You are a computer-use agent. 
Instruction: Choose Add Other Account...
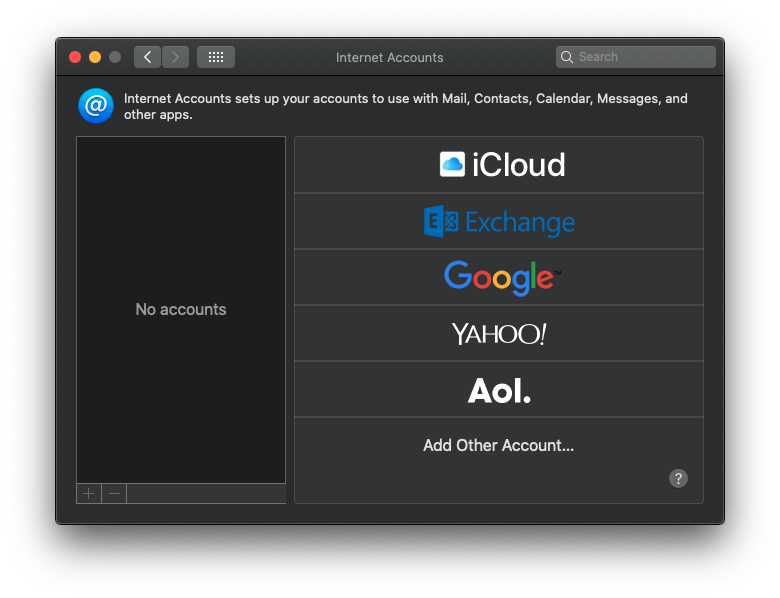point(498,445)
